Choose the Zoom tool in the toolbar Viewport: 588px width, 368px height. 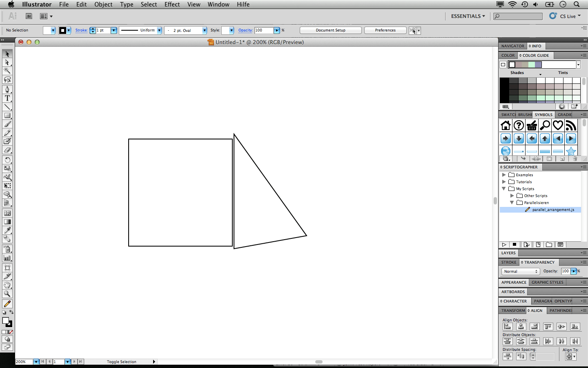pyautogui.click(x=7, y=294)
